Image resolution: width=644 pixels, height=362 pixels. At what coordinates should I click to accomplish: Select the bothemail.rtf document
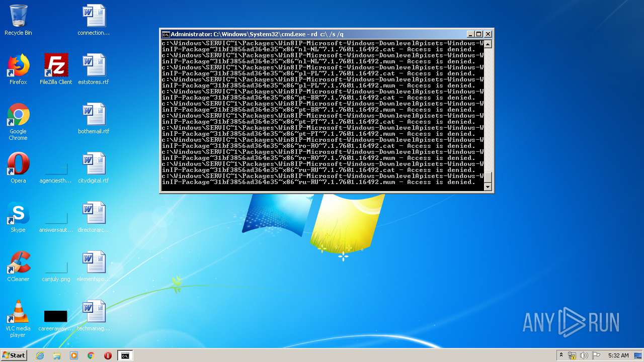point(94,119)
